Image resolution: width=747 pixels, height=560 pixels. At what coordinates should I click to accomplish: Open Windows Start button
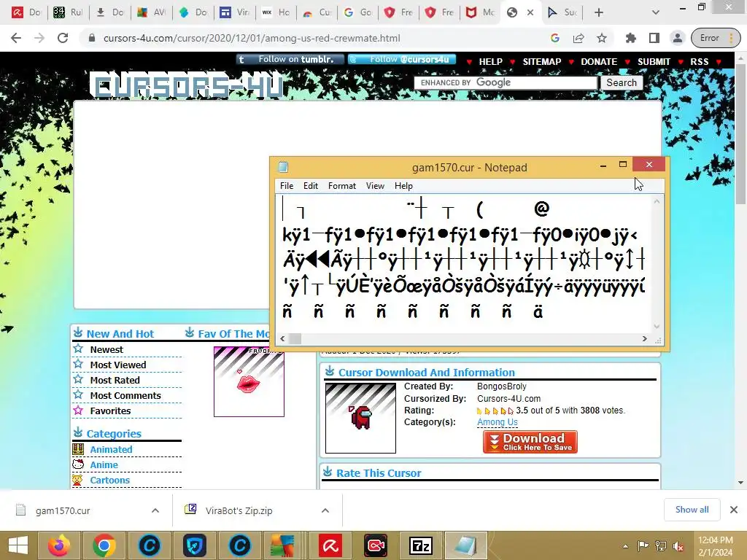coord(18,545)
